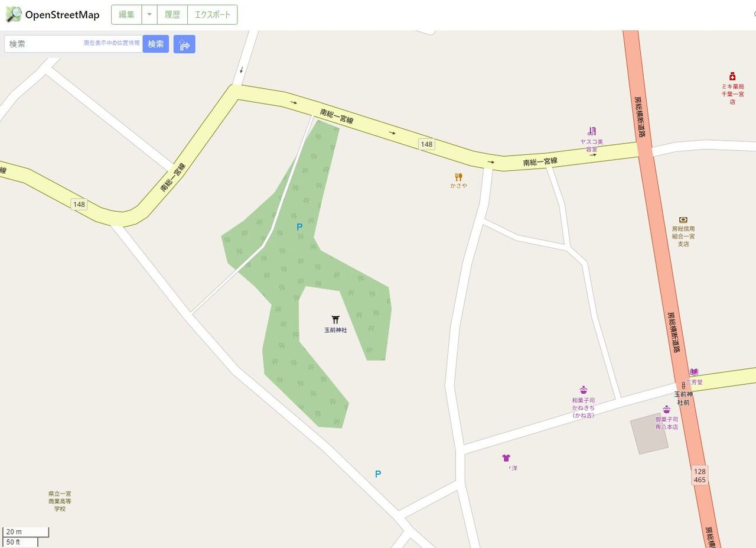Click the OpenStreetMap magnifier logo

(14, 15)
